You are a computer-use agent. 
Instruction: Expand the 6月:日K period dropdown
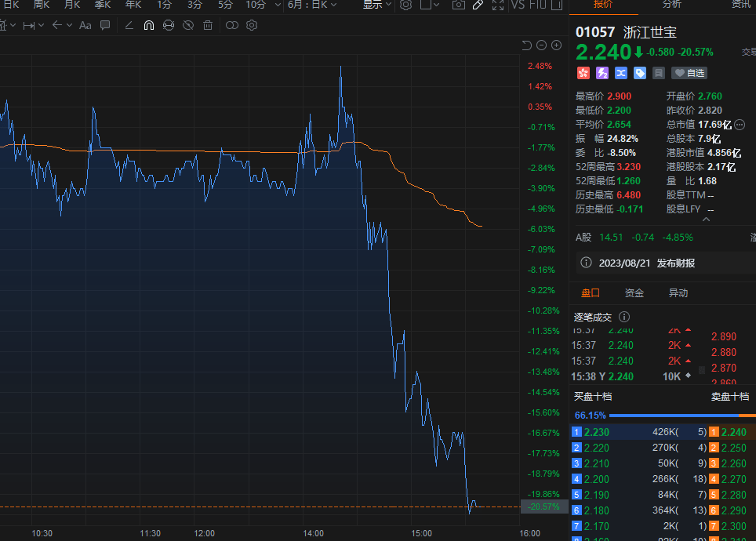[x=312, y=5]
